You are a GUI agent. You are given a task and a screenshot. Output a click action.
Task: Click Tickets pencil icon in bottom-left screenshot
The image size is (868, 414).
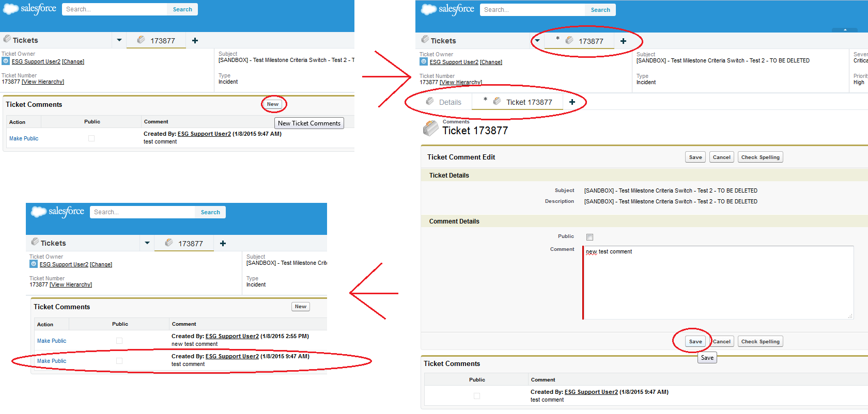[35, 242]
